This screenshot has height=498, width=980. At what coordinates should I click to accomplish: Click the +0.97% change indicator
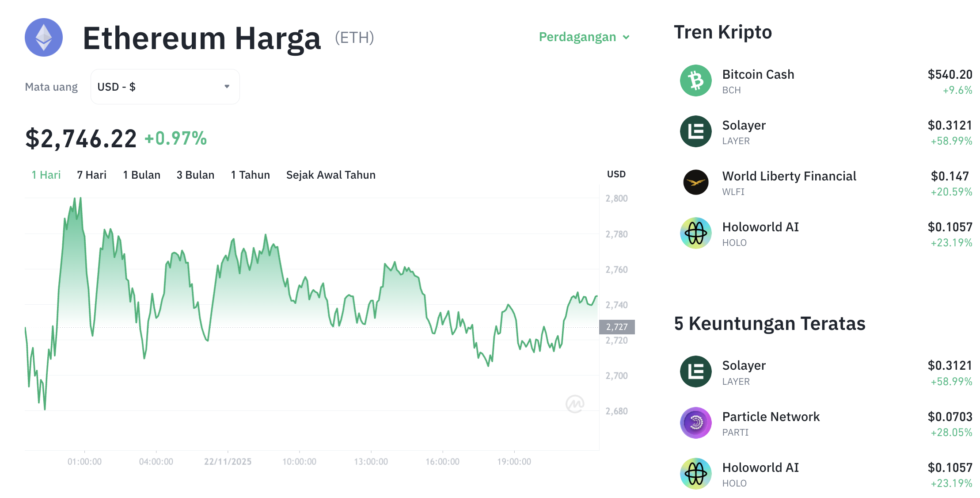click(x=175, y=138)
